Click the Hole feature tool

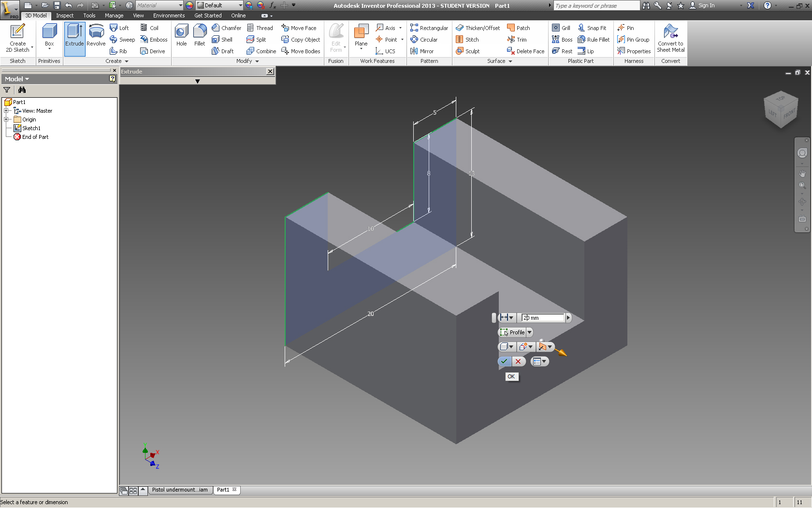tap(182, 35)
